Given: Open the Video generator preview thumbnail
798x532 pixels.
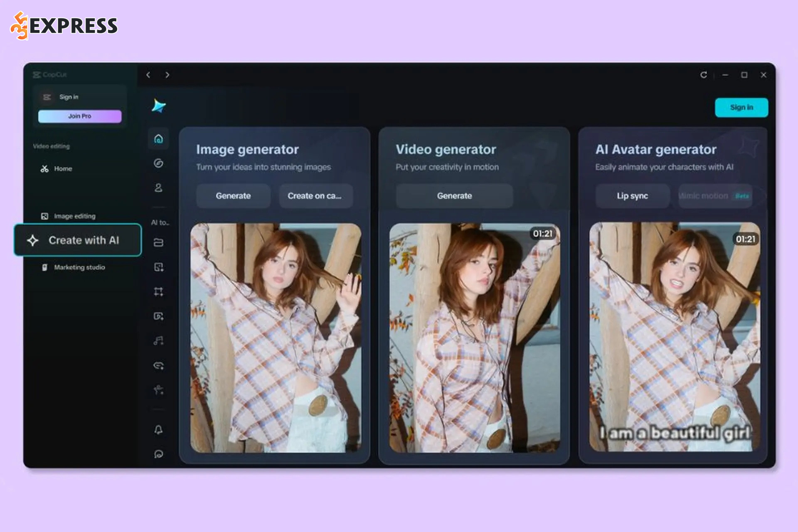Looking at the screenshot, I should (x=475, y=338).
